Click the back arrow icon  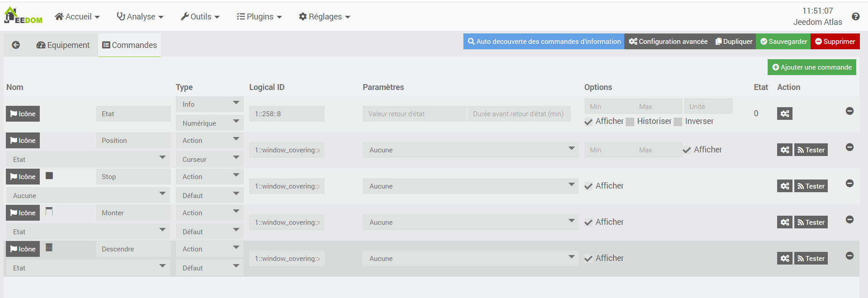16,45
